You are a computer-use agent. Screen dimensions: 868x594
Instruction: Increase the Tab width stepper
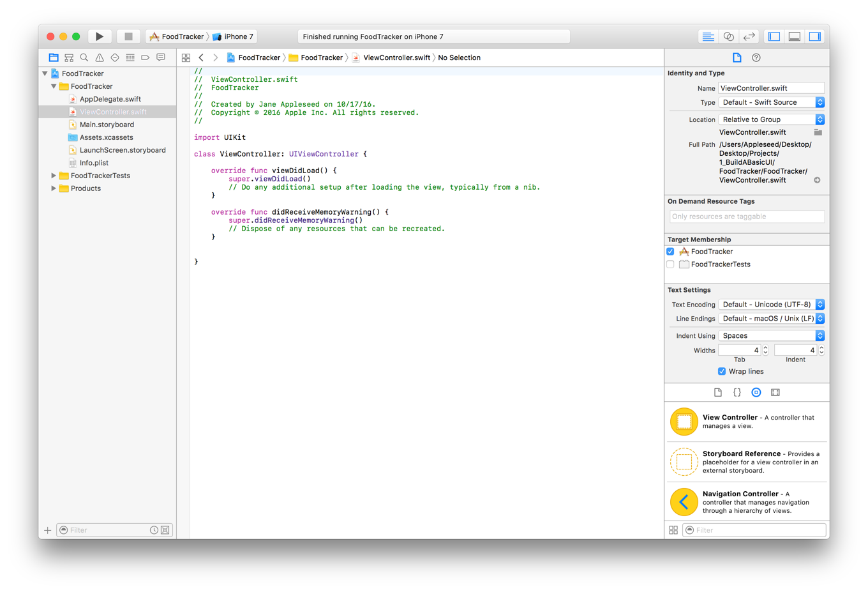(765, 348)
